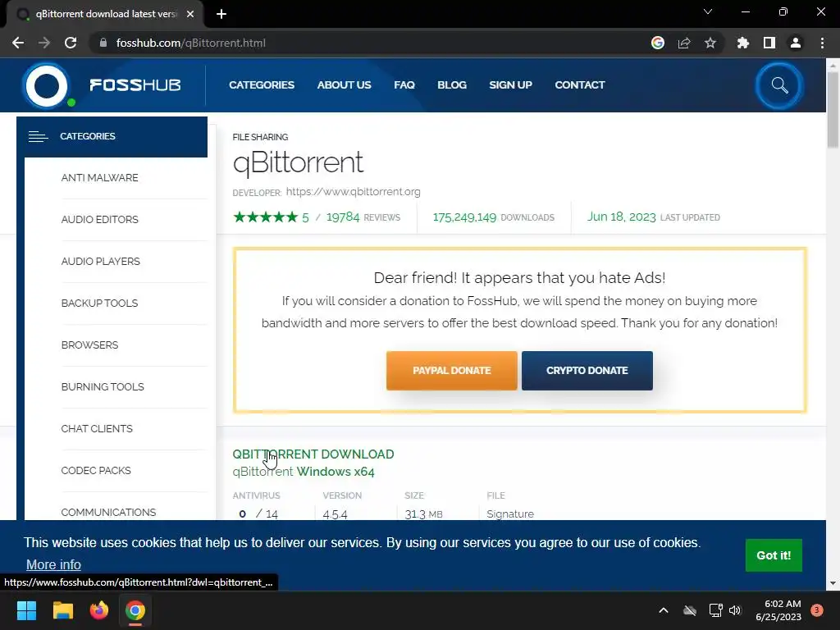Click the volume speaker tray icon
The image size is (840, 630).
pyautogui.click(x=735, y=610)
